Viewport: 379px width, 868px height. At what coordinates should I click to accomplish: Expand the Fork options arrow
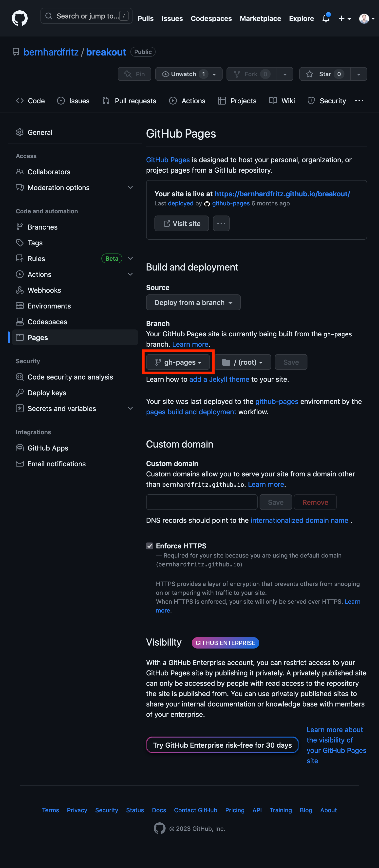click(x=285, y=74)
